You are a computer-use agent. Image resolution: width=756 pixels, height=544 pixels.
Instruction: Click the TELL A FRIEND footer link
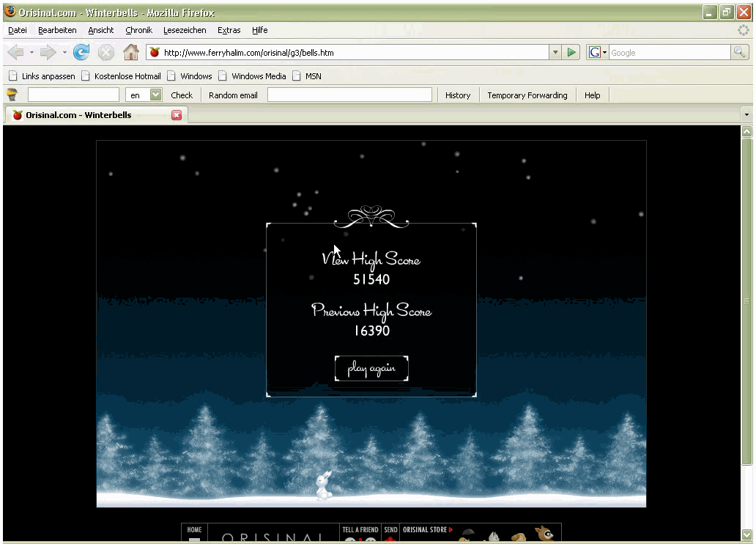point(360,529)
